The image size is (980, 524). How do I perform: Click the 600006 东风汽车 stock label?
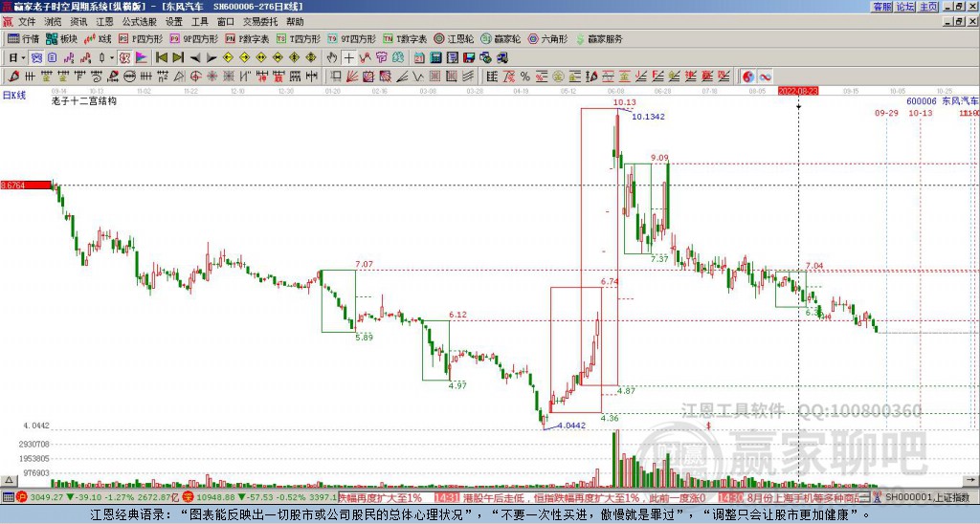(x=943, y=101)
